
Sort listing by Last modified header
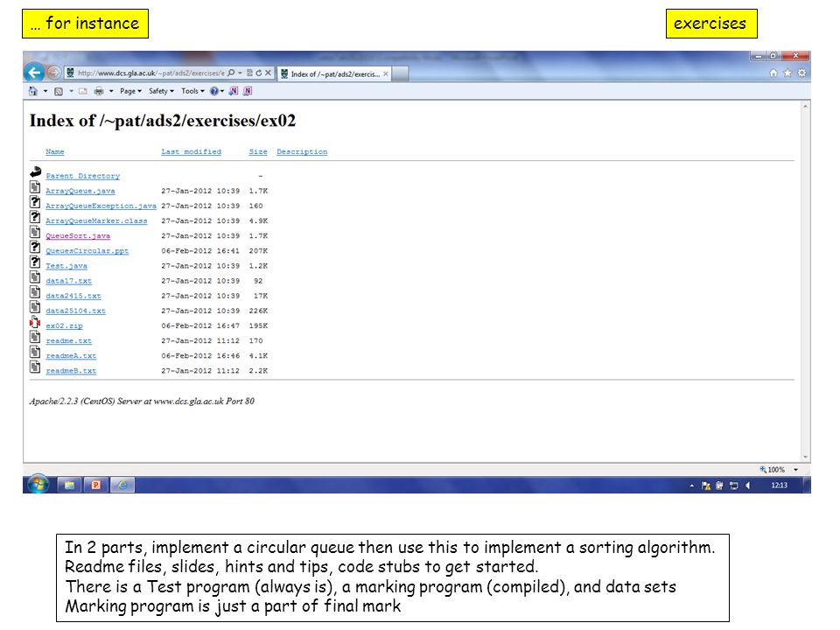[192, 151]
